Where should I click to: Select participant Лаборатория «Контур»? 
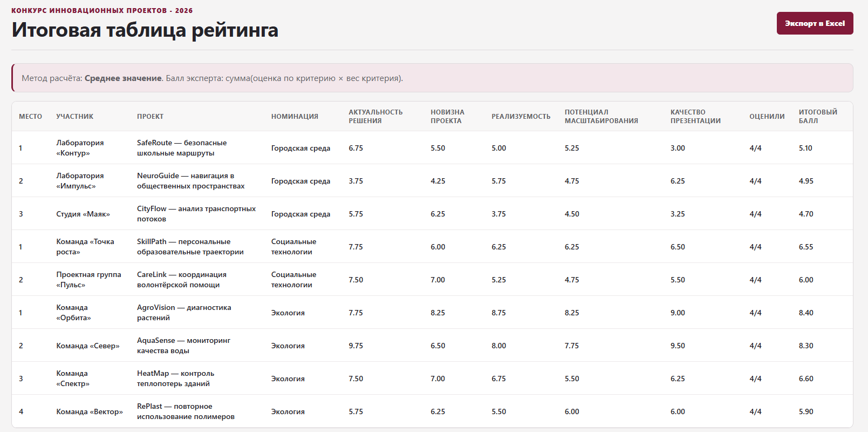click(x=80, y=148)
